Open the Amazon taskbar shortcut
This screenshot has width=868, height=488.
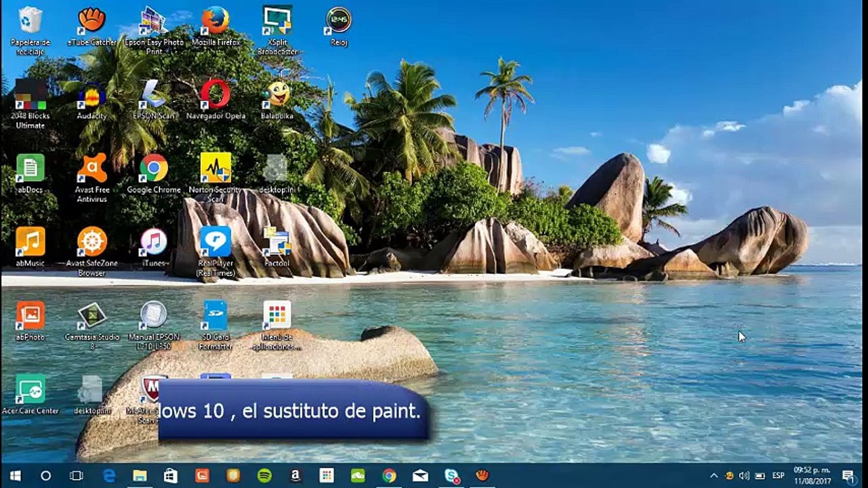(x=295, y=476)
